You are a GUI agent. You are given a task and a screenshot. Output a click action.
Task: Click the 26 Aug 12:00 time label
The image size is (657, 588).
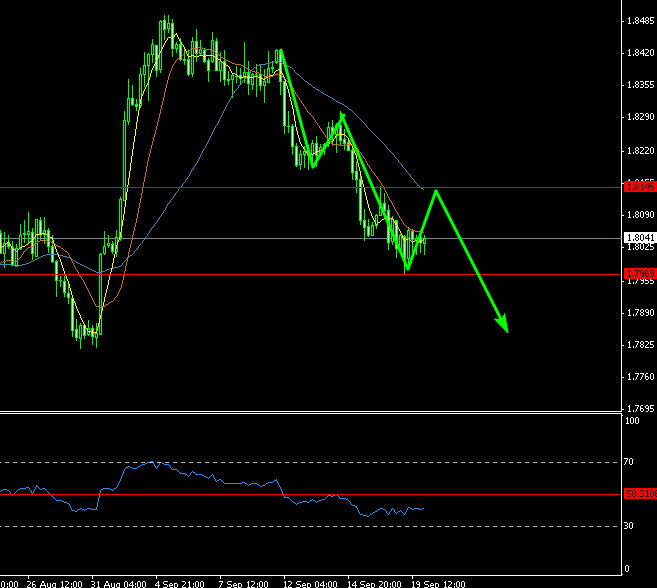tap(54, 584)
